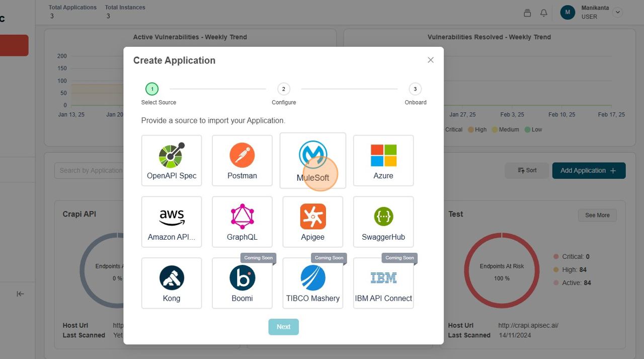Pick the MuleSoft source tile
The image size is (644, 359).
312,160
